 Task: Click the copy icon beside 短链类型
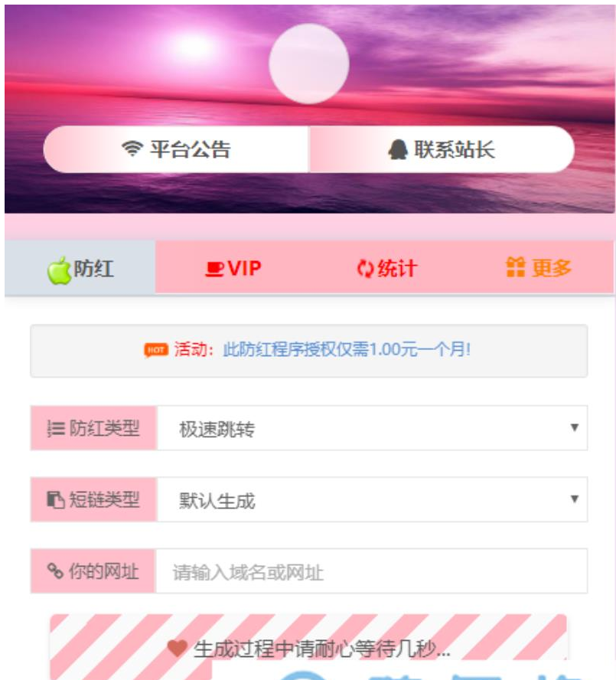56,499
